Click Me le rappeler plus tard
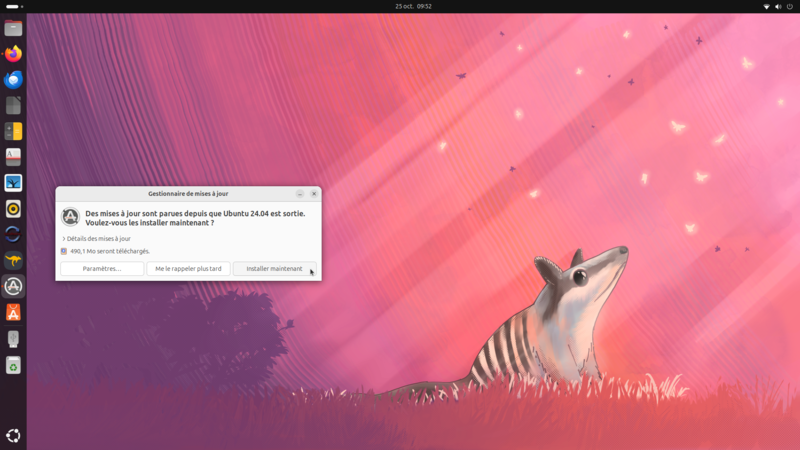Screen dimensions: 800x450 point(188,269)
